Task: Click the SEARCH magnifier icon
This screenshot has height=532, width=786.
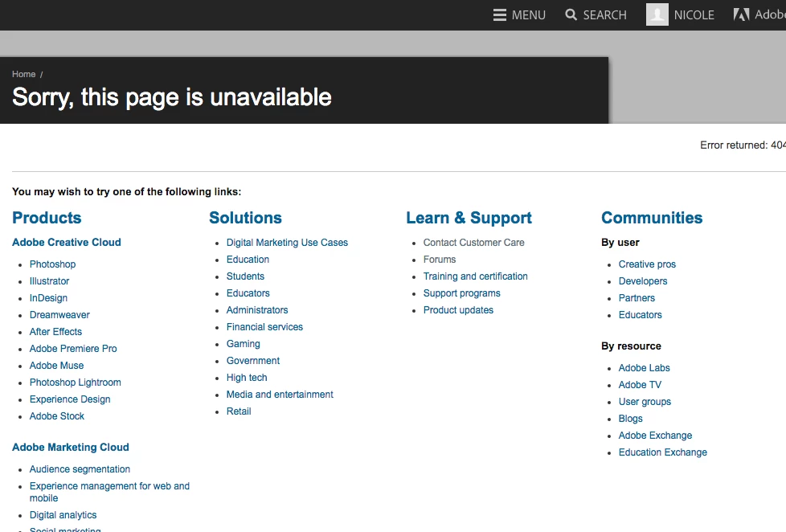Action: click(571, 14)
